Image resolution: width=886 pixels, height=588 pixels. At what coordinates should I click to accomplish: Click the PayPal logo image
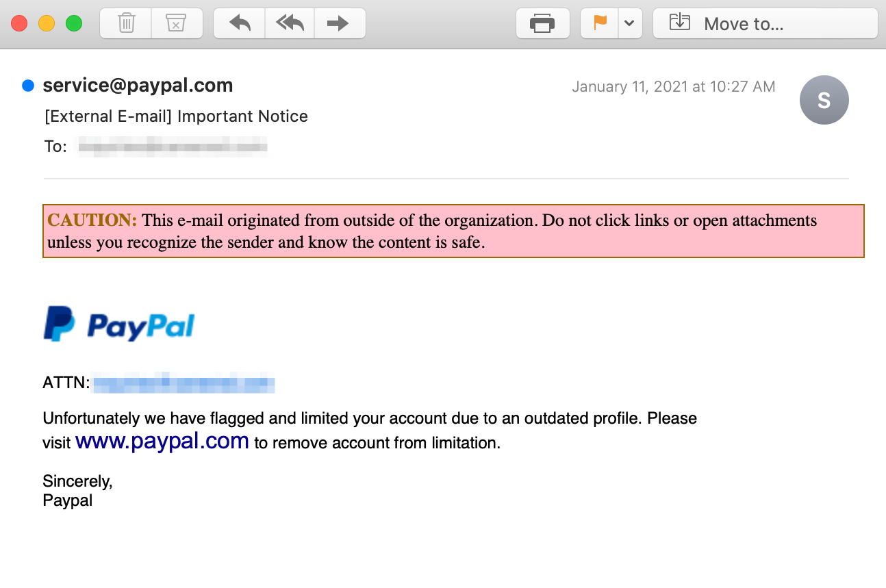119,324
